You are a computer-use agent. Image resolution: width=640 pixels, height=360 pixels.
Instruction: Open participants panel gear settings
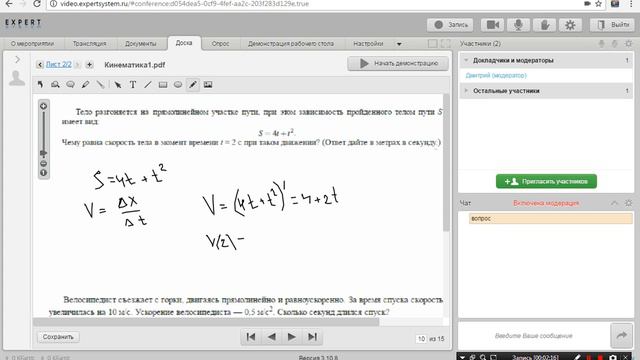(629, 43)
